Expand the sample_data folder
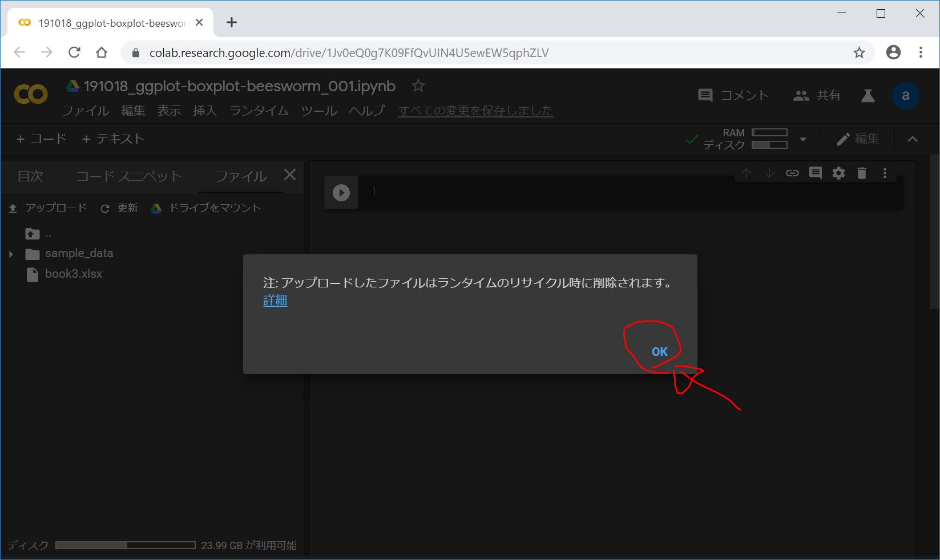 point(11,254)
